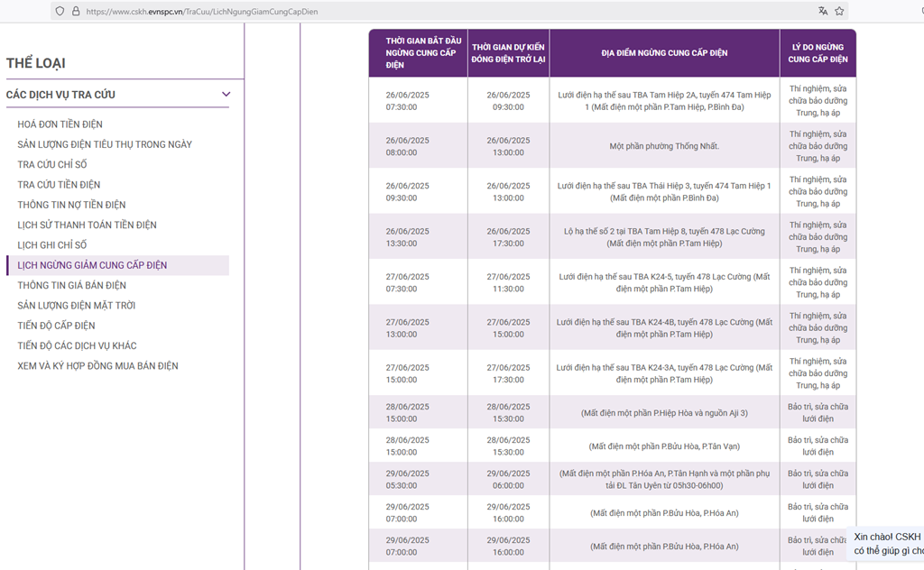Collapse the CÁC DỊCH VỤ TRA CỨU chevron

point(226,95)
